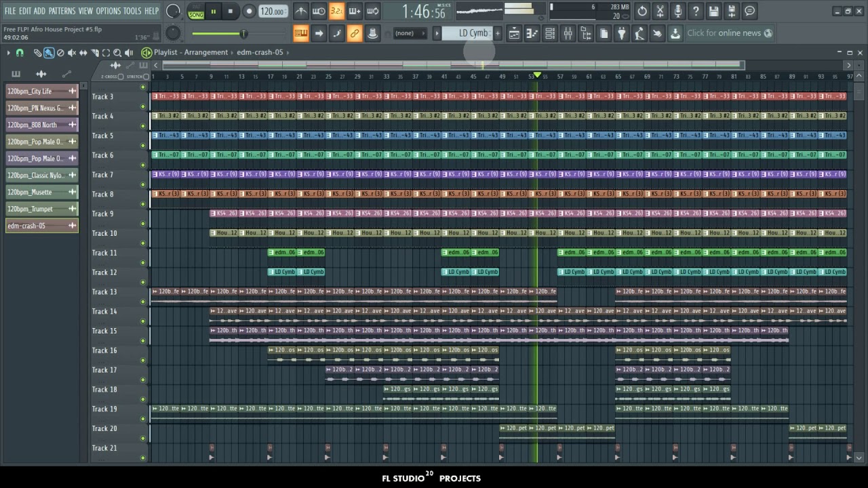Toggle overdub blend recording button
The image size is (868, 488).
tap(354, 12)
